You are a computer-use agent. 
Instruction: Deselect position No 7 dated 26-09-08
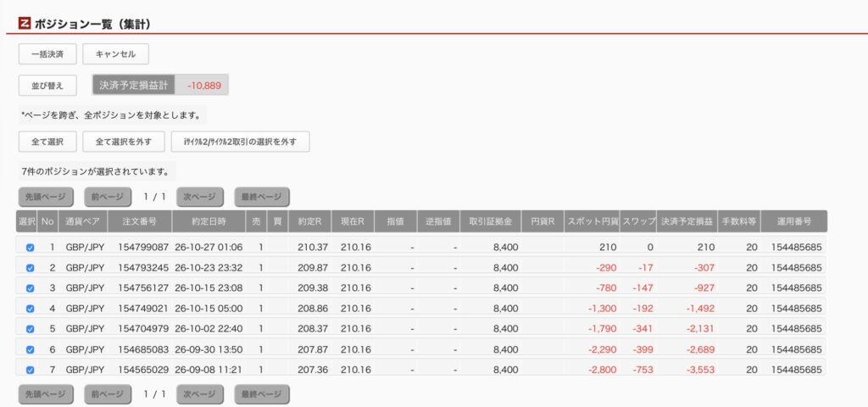click(30, 370)
